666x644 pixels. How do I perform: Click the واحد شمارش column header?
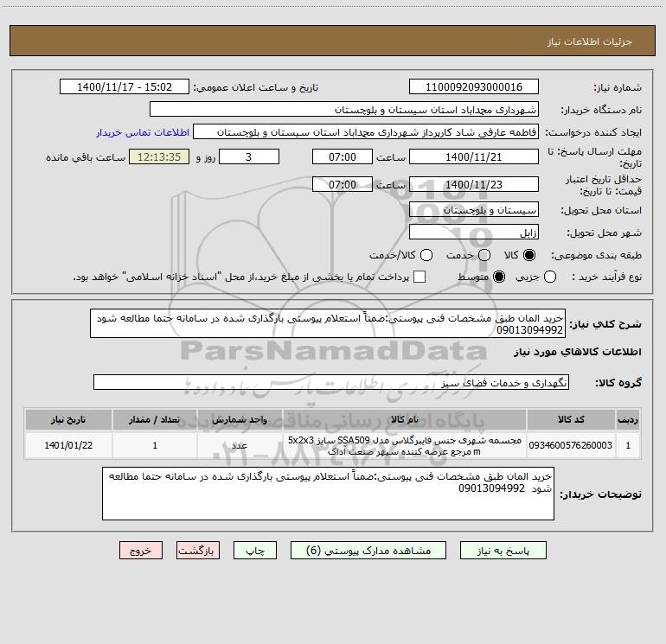[240, 419]
